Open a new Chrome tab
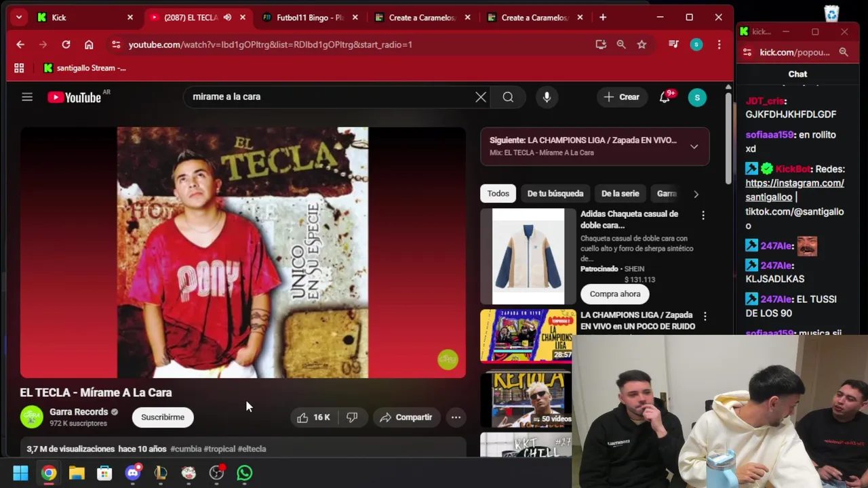This screenshot has height=488, width=868. click(603, 18)
